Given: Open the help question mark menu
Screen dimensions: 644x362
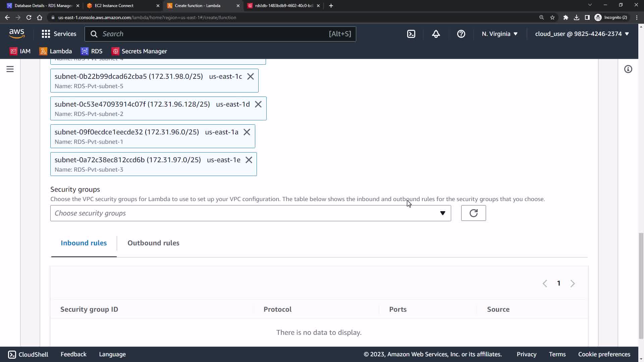Looking at the screenshot, I should click(x=461, y=34).
